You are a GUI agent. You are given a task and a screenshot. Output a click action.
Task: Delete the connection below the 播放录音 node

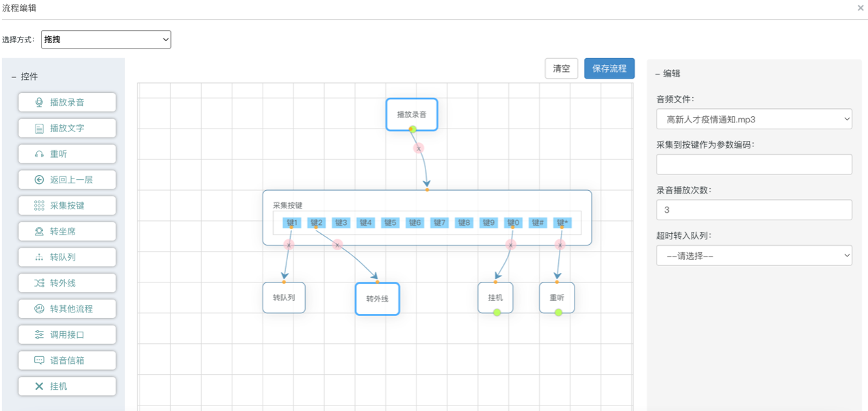419,148
